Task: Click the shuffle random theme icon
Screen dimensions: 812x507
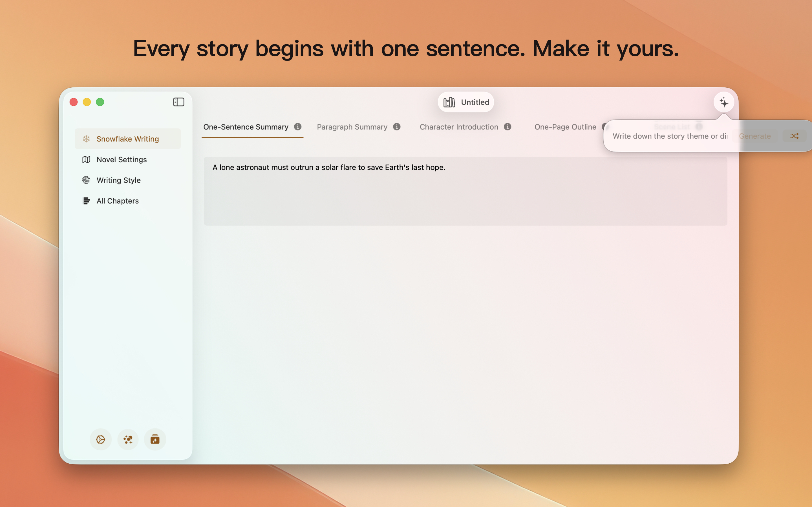Action: tap(794, 136)
